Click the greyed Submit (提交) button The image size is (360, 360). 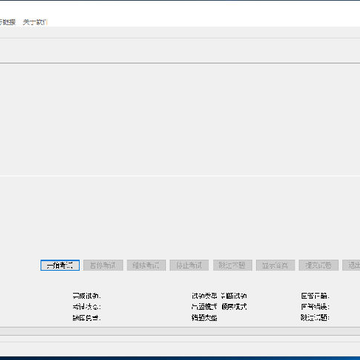pyautogui.click(x=319, y=265)
